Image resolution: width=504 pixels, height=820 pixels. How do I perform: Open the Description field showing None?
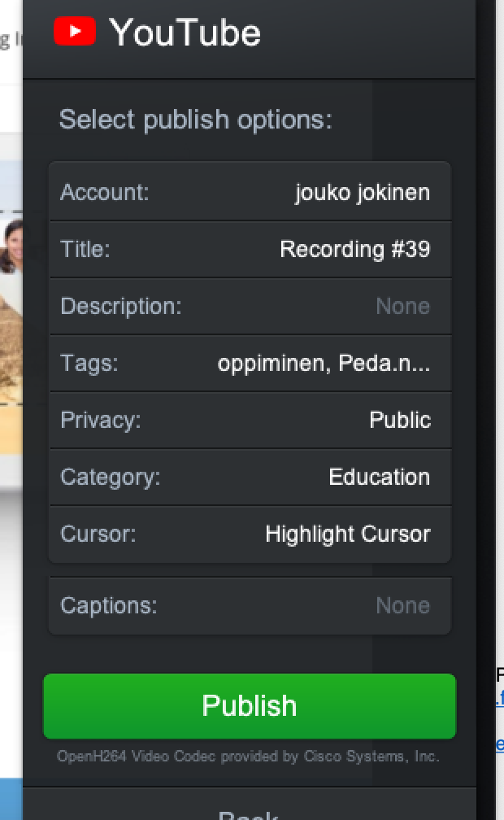(x=402, y=306)
